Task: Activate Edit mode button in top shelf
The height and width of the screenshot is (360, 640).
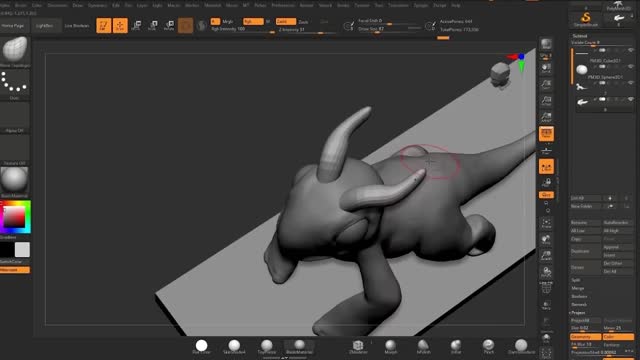Action: [x=104, y=25]
